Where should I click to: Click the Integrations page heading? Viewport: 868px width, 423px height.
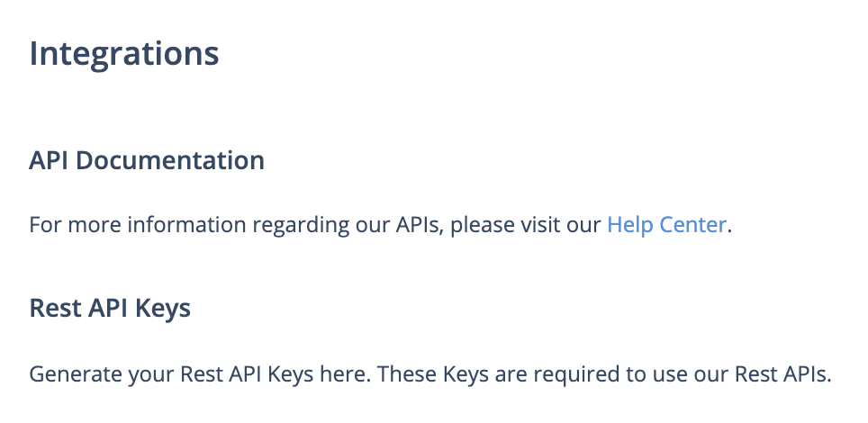tap(124, 54)
